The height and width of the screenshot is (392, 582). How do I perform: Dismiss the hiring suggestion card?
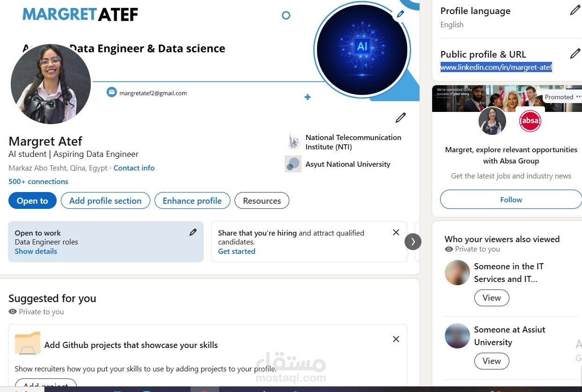point(396,232)
